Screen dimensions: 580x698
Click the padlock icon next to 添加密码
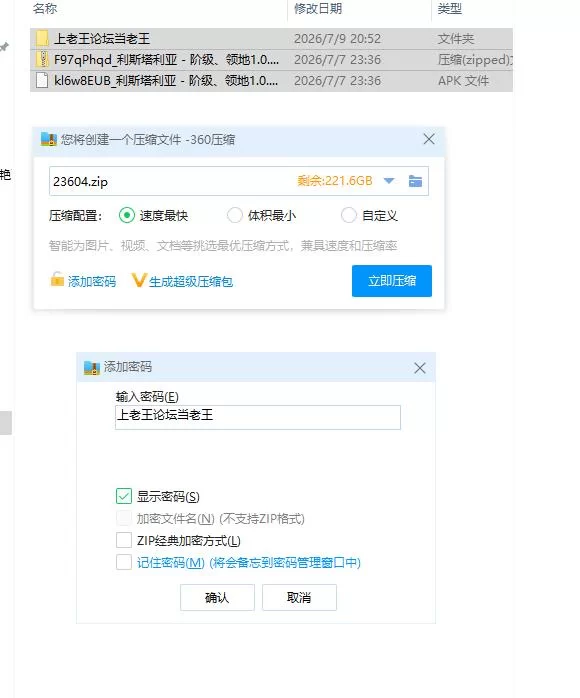[57, 279]
